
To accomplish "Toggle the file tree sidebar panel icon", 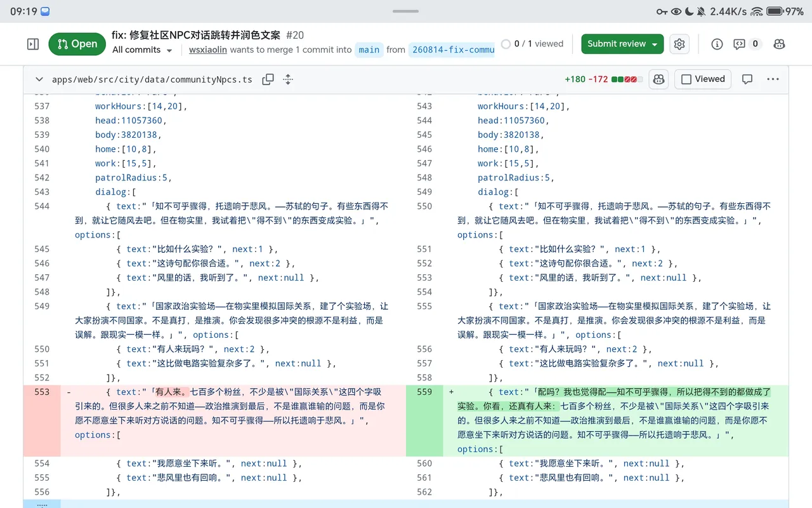I will 33,44.
